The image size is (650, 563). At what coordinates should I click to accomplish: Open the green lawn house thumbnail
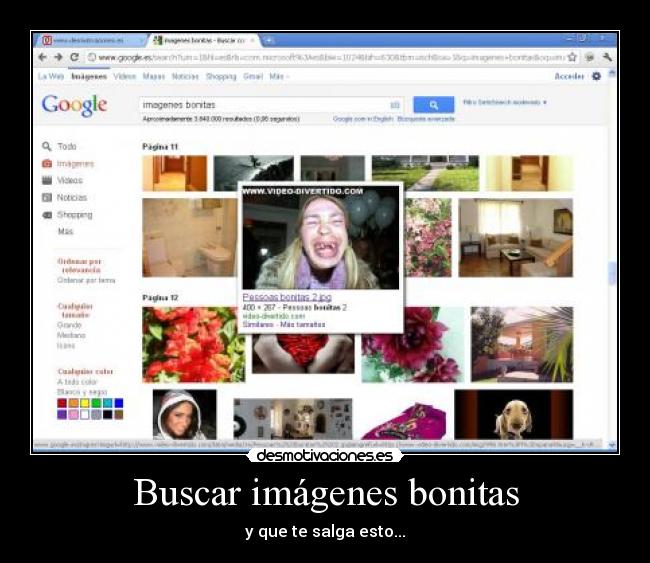(x=425, y=173)
